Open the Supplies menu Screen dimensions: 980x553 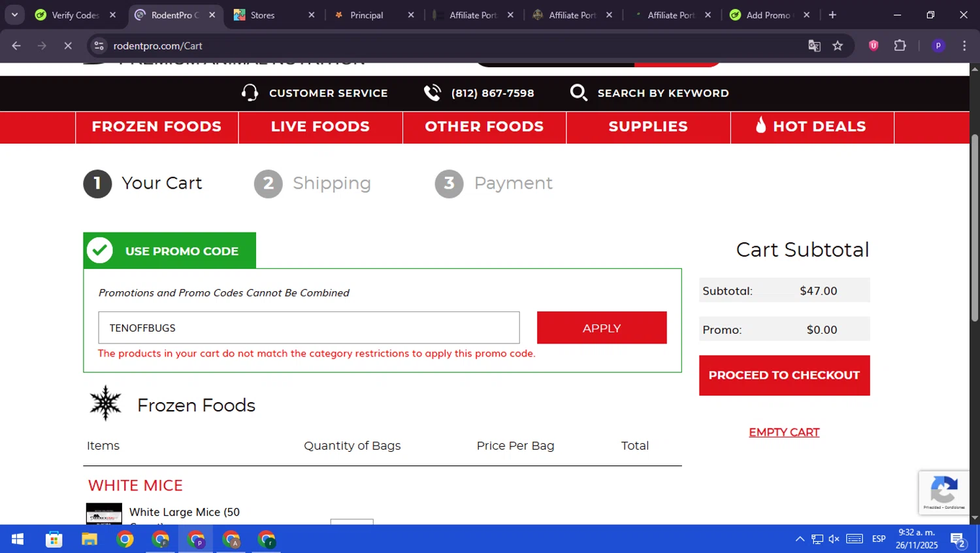648,127
